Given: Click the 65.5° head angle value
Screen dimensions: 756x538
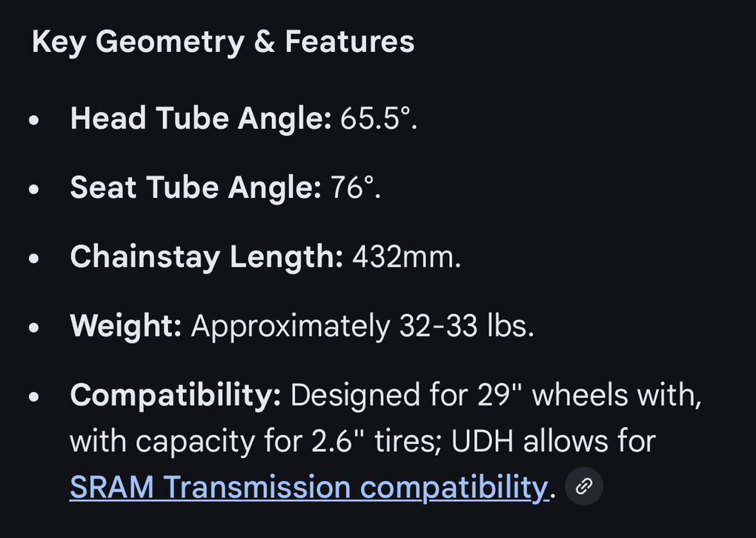Looking at the screenshot, I should 379,119.
